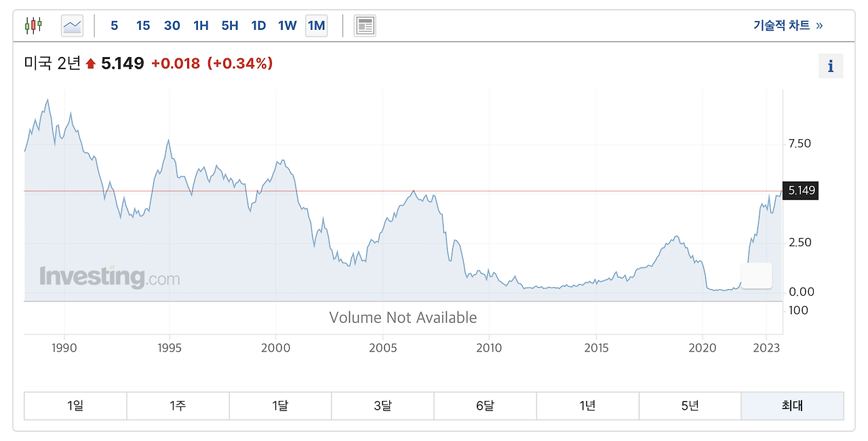Viewport: 868px width, 441px height.
Task: Choose the 1년 time range
Action: click(x=588, y=406)
